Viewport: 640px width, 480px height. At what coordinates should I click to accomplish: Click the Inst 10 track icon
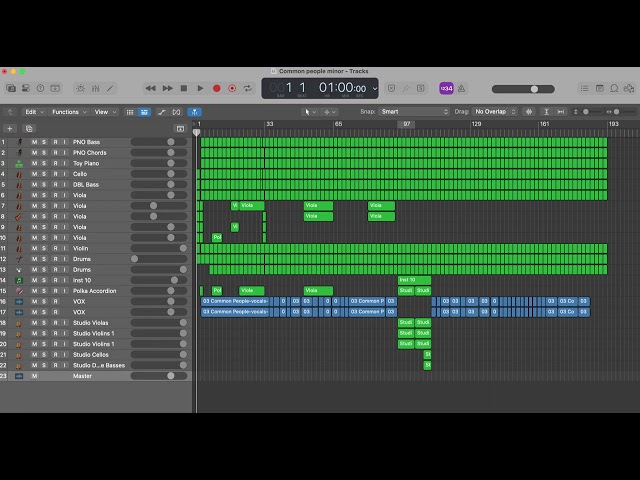[19, 280]
